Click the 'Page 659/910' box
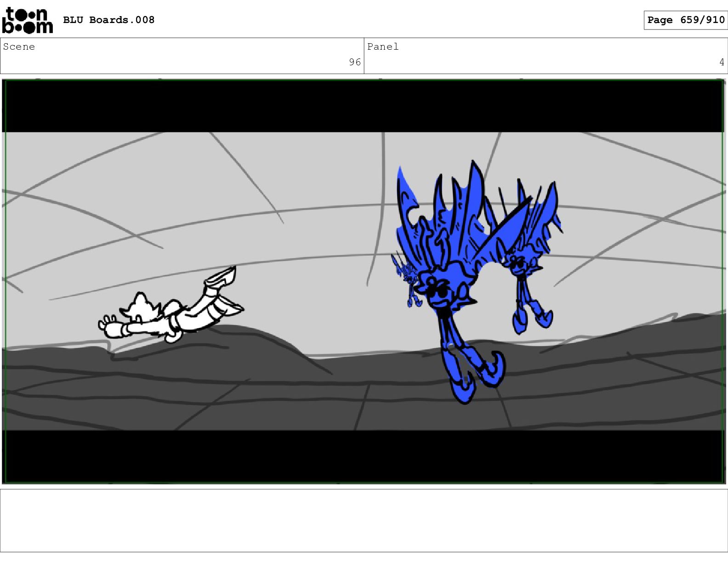 click(685, 20)
